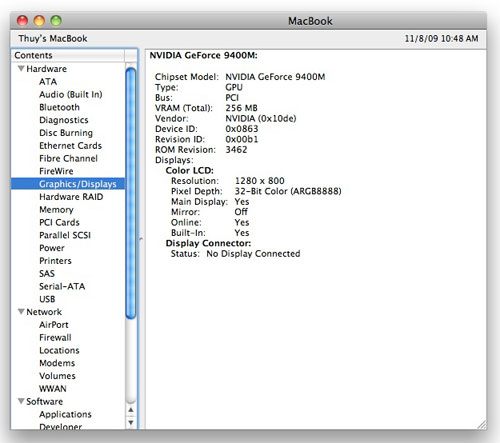
Task: Minimize window with the yellow button
Action: [x=39, y=21]
